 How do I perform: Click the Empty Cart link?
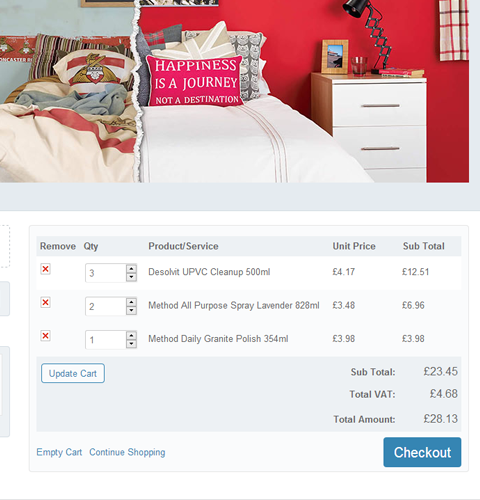click(x=59, y=452)
